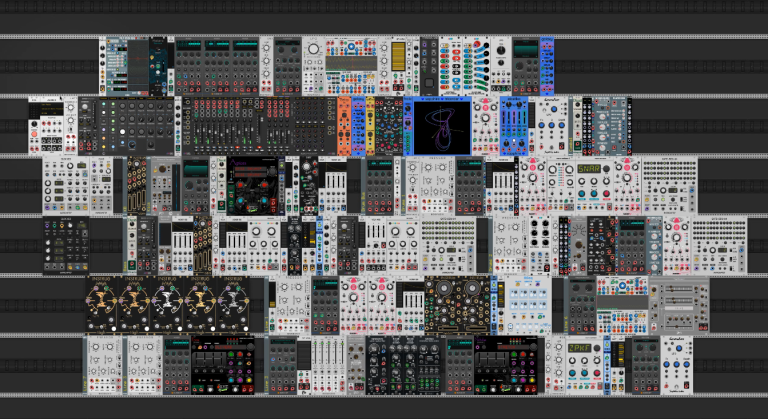Tap the black square pad on dark narrow module
The image size is (768, 419).
430,82
